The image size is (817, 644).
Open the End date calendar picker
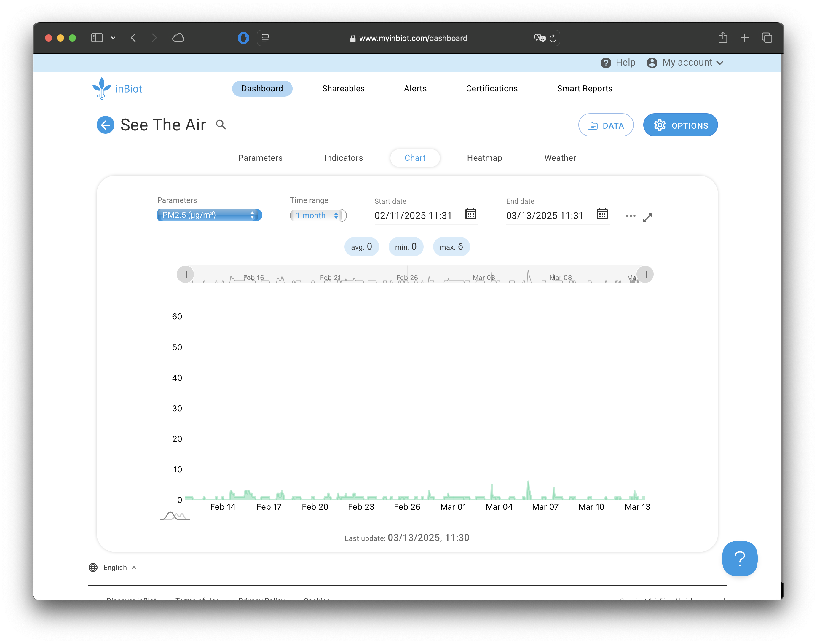tap(602, 214)
